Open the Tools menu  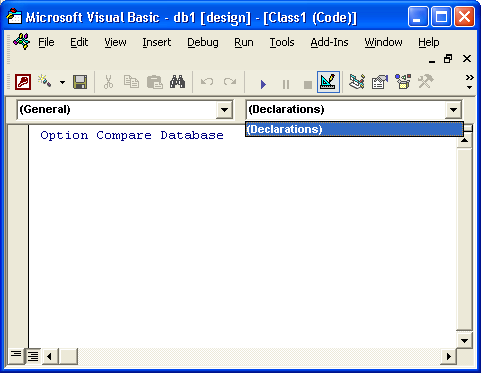282,42
